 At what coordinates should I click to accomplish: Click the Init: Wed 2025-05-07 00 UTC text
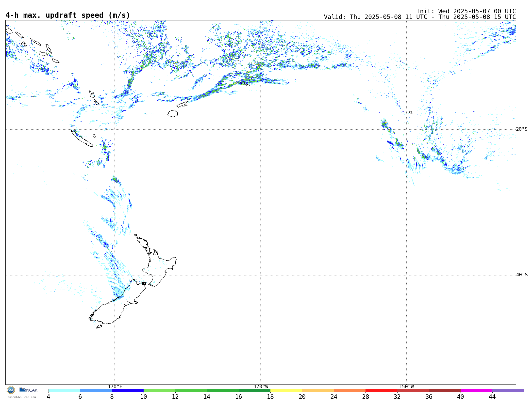point(466,11)
